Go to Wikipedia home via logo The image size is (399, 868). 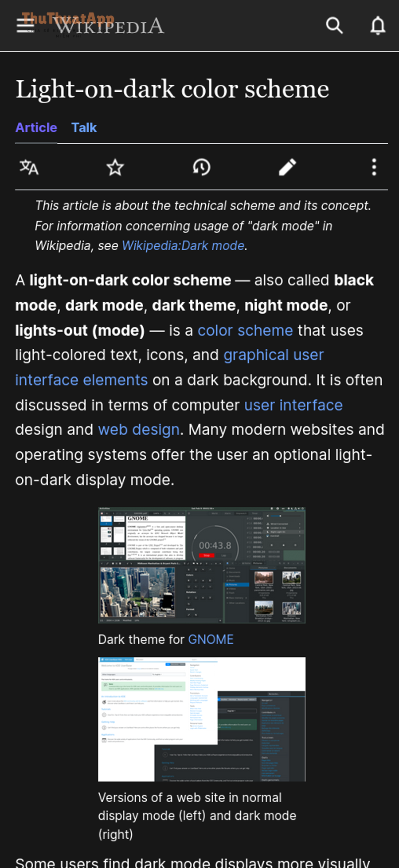coord(109,26)
